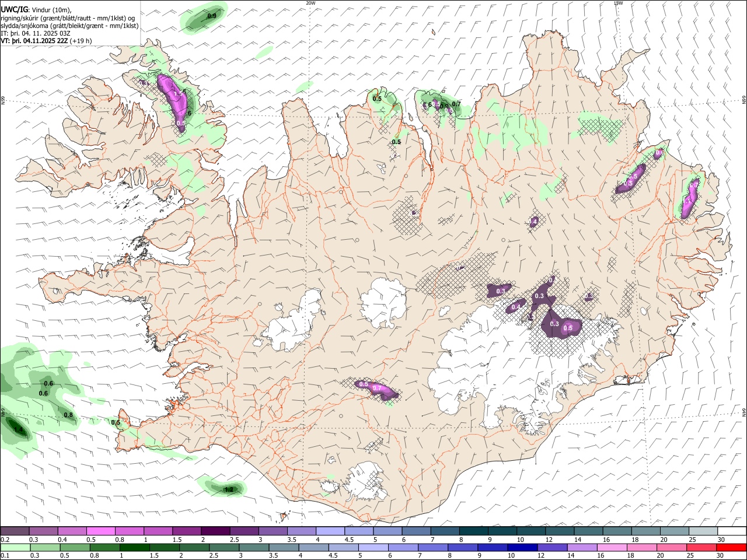
Task: Click the dark green rain swatch labelled 1
Action: click(134, 548)
